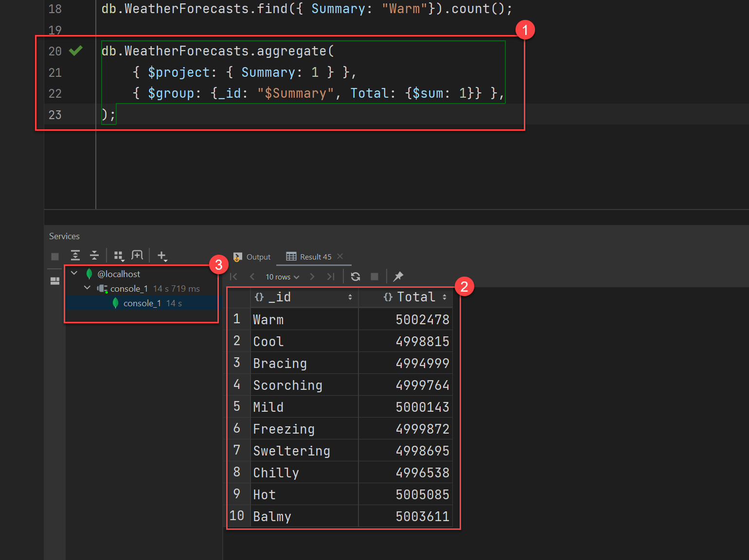Place cursor on the find Summary Warm count line

pos(307,9)
